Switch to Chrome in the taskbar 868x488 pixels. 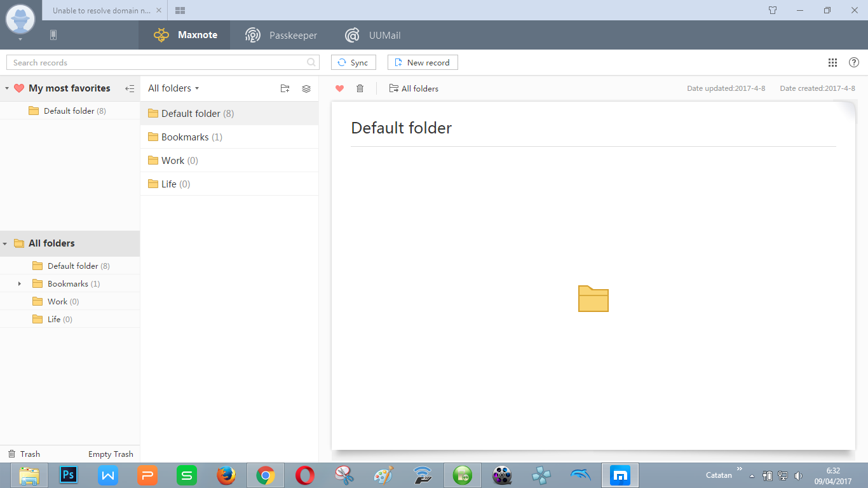point(265,475)
